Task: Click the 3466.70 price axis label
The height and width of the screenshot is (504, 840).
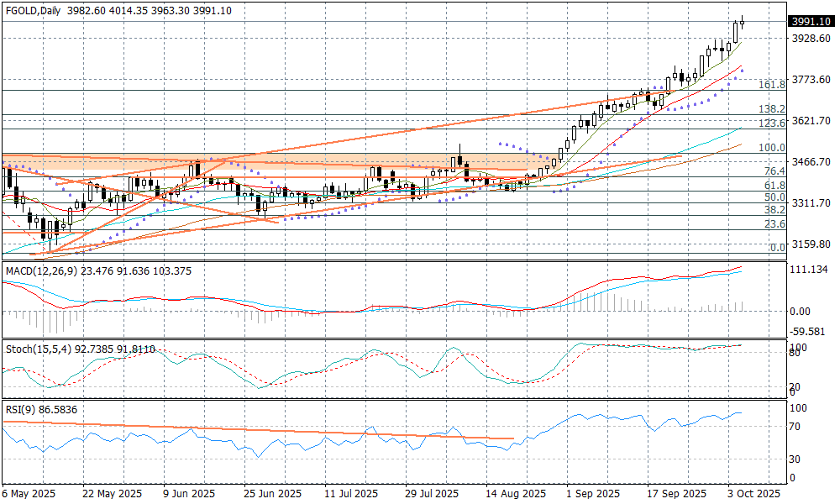Action: 811,161
